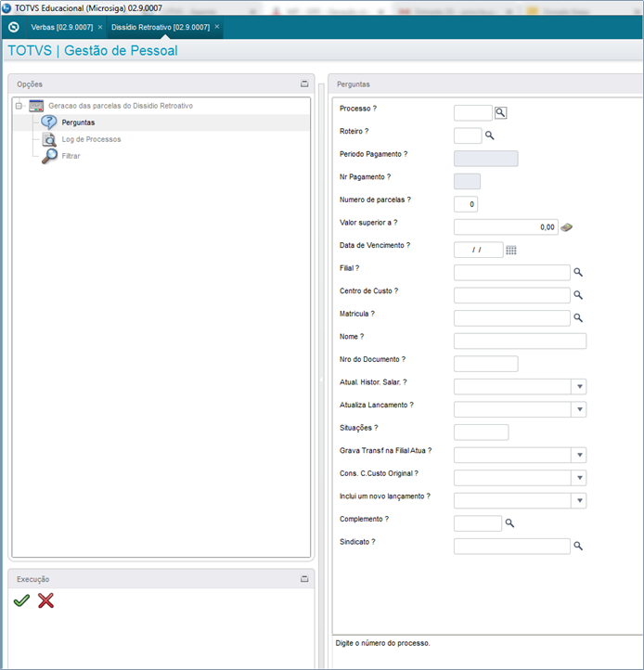
Task: Select Geracao das parcelas do Dissidio Retroativo
Action: click(121, 106)
